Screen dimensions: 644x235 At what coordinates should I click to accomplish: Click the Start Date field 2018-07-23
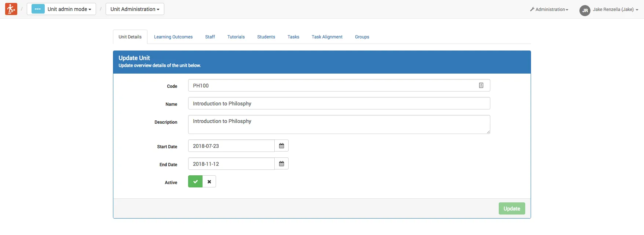(x=231, y=146)
